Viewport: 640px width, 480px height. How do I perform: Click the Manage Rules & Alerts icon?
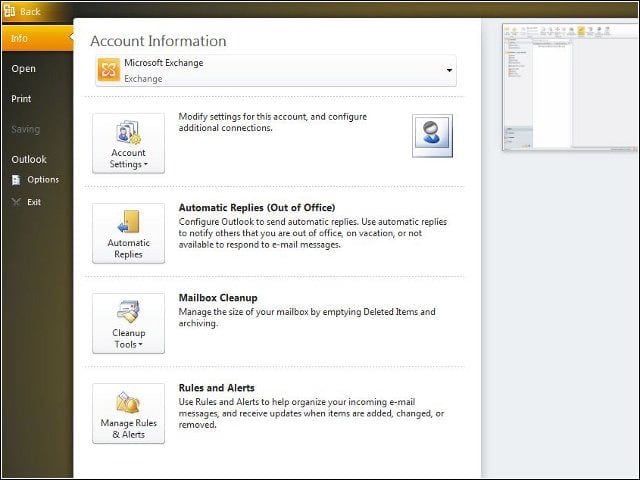128,402
